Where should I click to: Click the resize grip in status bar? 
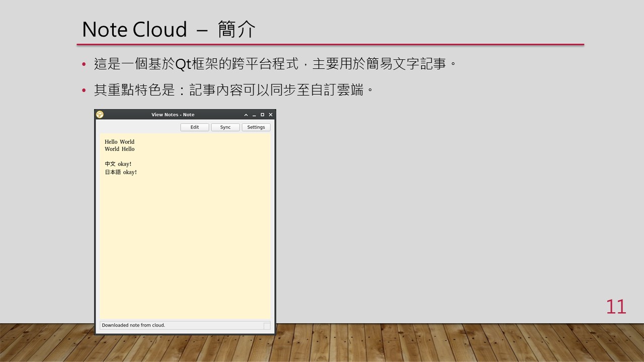click(x=267, y=326)
